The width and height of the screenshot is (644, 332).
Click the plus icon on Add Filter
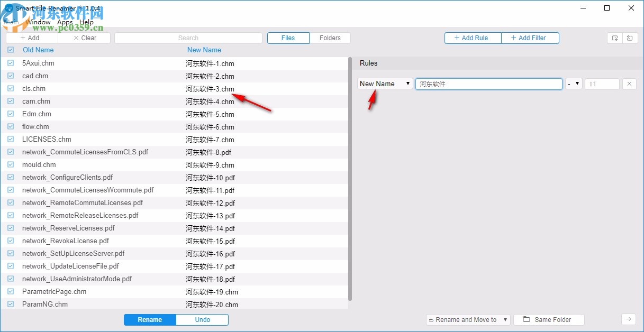click(x=512, y=38)
